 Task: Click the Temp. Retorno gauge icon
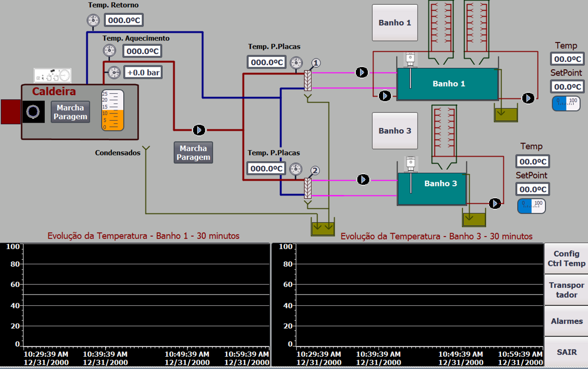coord(93,21)
